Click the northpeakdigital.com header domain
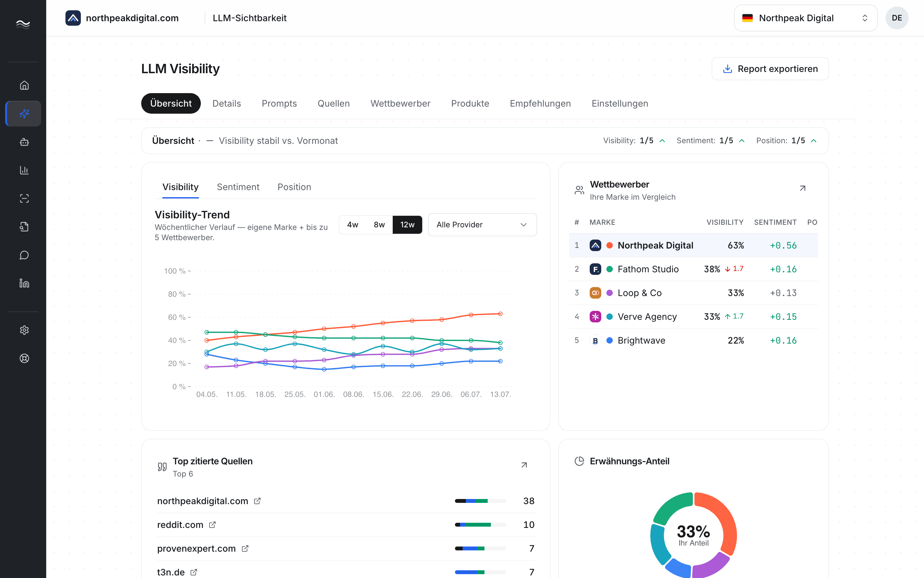The image size is (924, 578). [x=132, y=18]
